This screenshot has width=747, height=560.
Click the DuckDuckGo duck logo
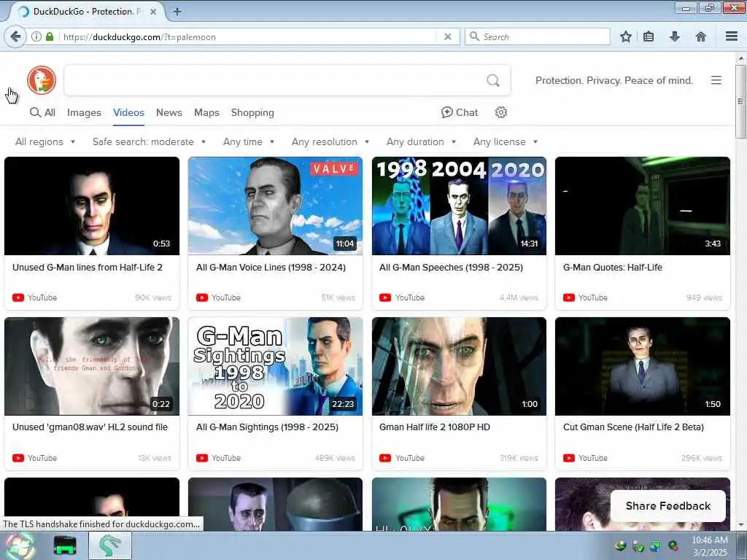(42, 80)
